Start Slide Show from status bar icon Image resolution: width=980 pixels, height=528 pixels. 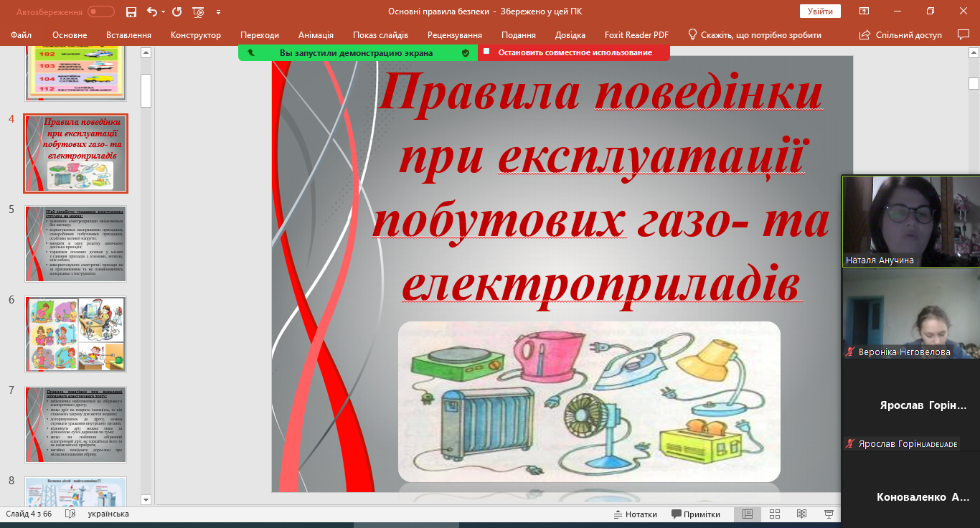point(829,514)
